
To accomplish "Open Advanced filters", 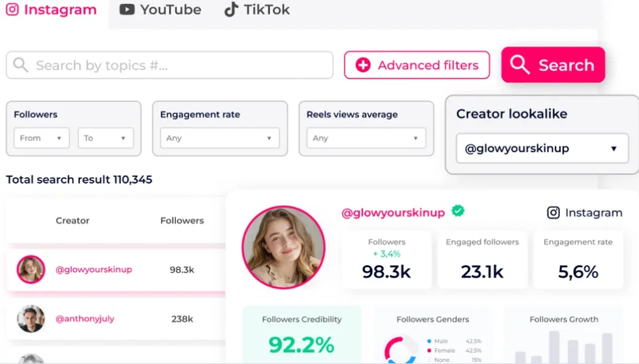I will pyautogui.click(x=417, y=65).
